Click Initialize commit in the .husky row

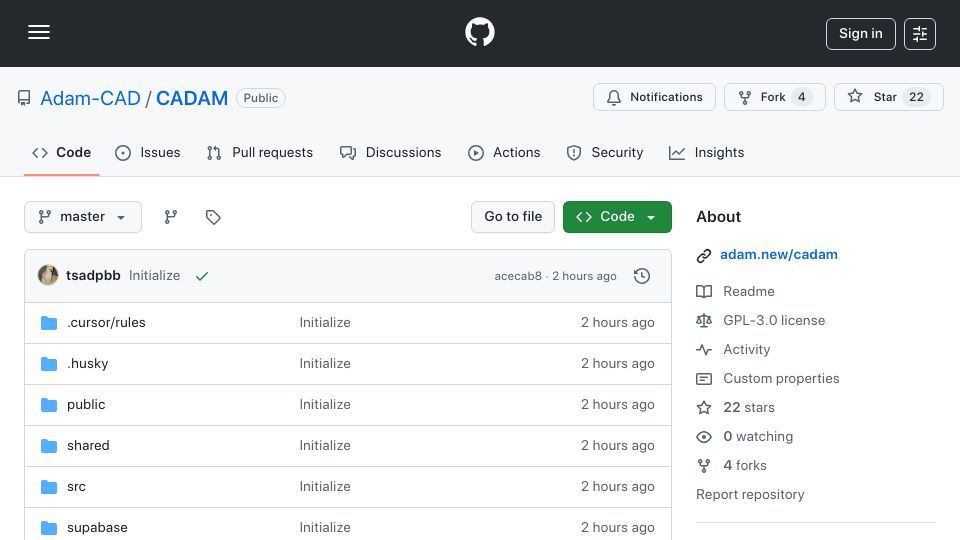pos(324,364)
